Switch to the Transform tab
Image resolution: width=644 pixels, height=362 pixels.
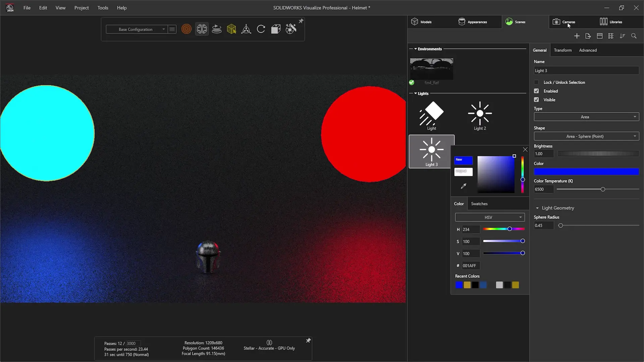(x=562, y=50)
